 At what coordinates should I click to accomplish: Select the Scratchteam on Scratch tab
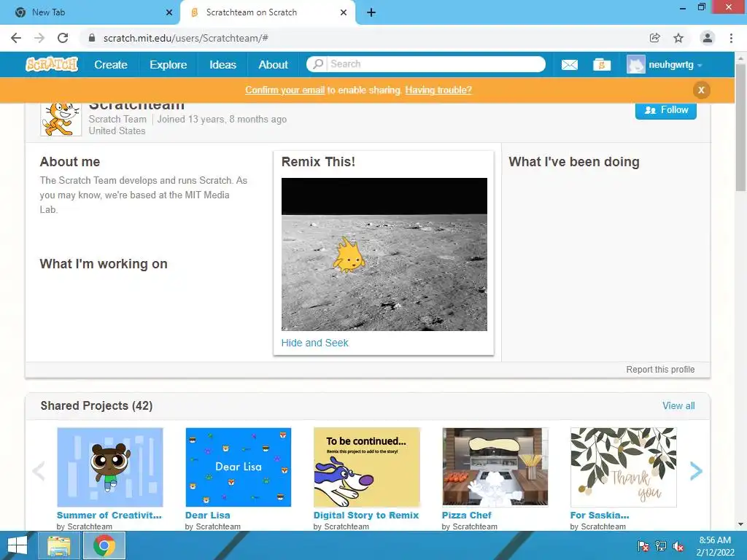tap(267, 12)
